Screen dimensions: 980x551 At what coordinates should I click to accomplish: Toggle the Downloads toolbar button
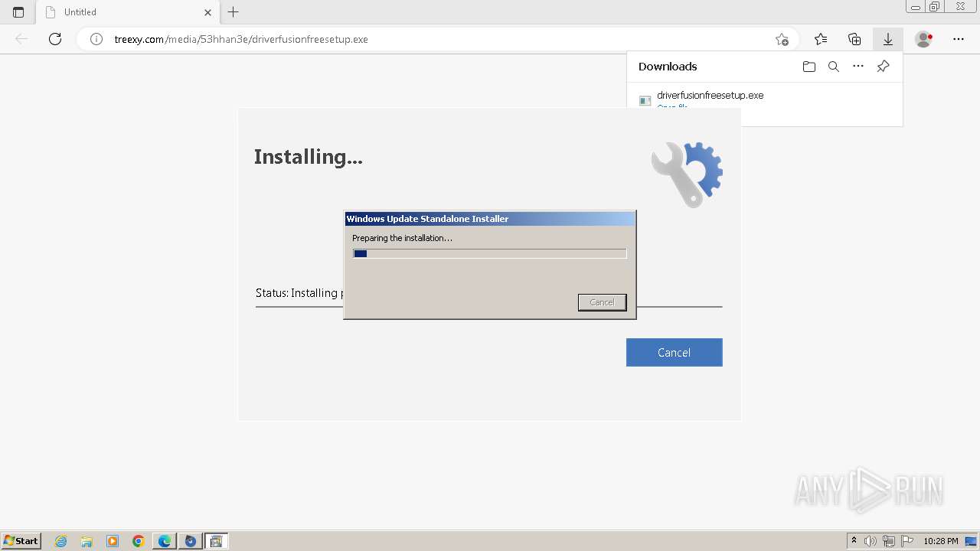[888, 39]
